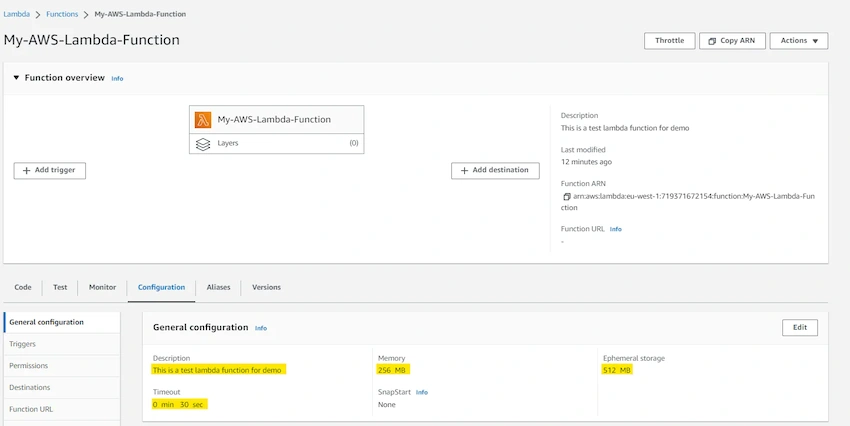Click the Add destination button

495,170
